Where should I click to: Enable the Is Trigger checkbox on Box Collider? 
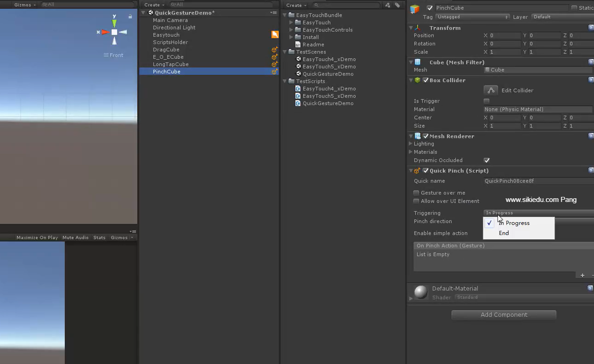(487, 101)
